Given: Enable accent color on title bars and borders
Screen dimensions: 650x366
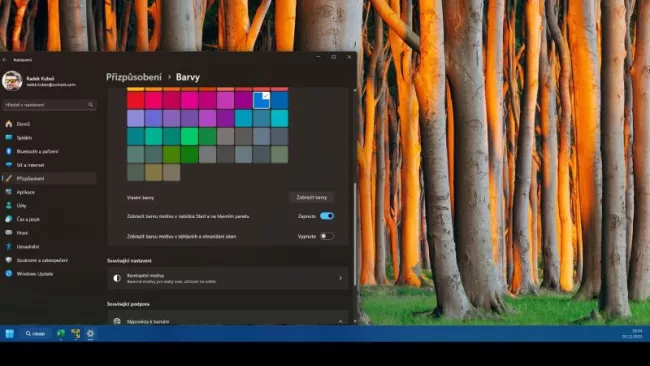Looking at the screenshot, I should pos(327,236).
